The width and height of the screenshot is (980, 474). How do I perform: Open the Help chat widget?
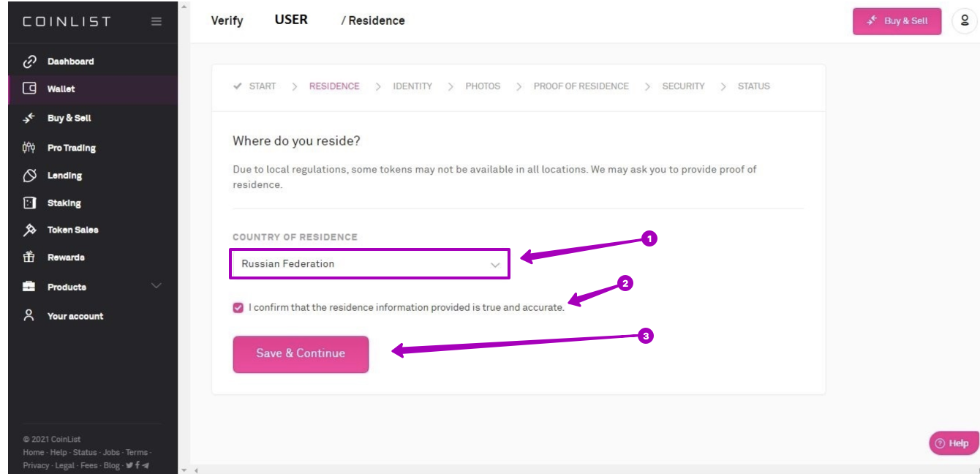[952, 443]
